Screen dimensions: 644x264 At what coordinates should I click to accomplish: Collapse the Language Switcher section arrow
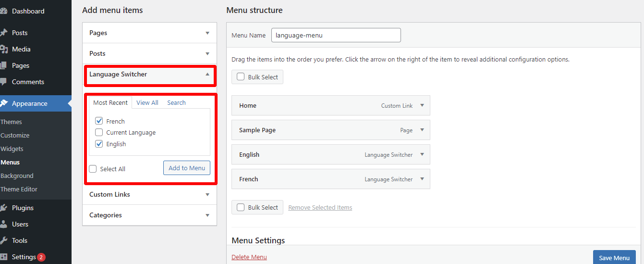(x=207, y=75)
